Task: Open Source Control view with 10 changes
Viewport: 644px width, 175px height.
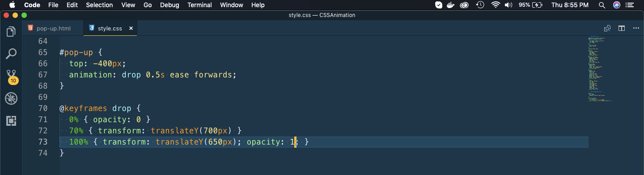Action: (x=11, y=77)
